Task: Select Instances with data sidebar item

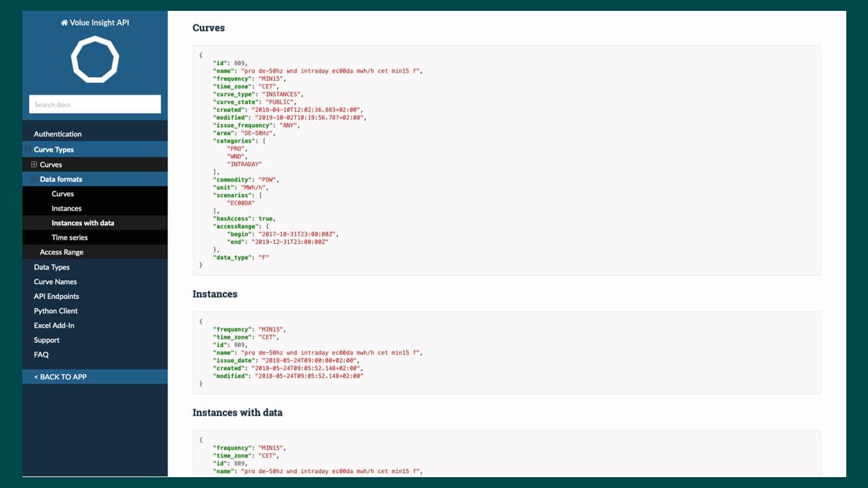Action: (83, 223)
